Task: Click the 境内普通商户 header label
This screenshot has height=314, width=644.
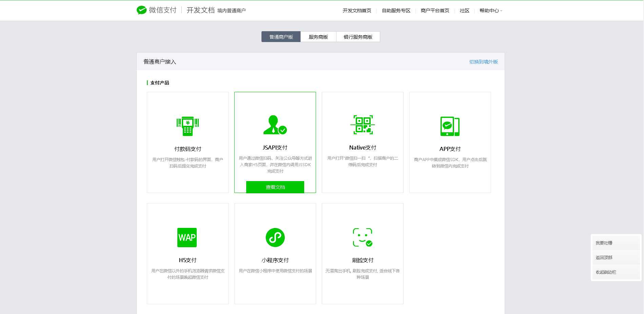Action: point(231,11)
